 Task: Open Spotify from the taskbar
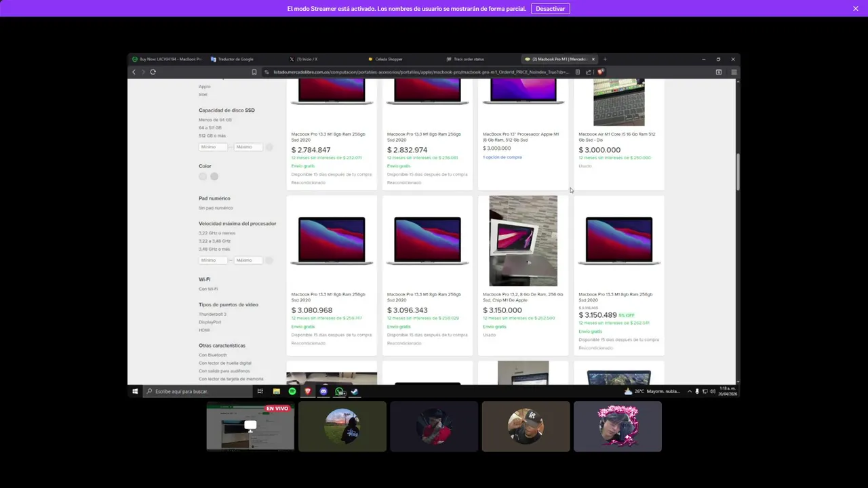[x=292, y=391]
